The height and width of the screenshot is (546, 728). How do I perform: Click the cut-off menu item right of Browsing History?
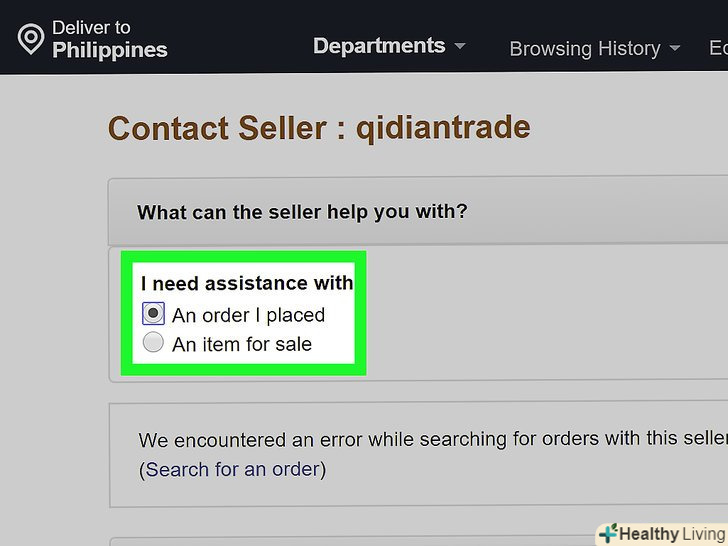[x=717, y=48]
